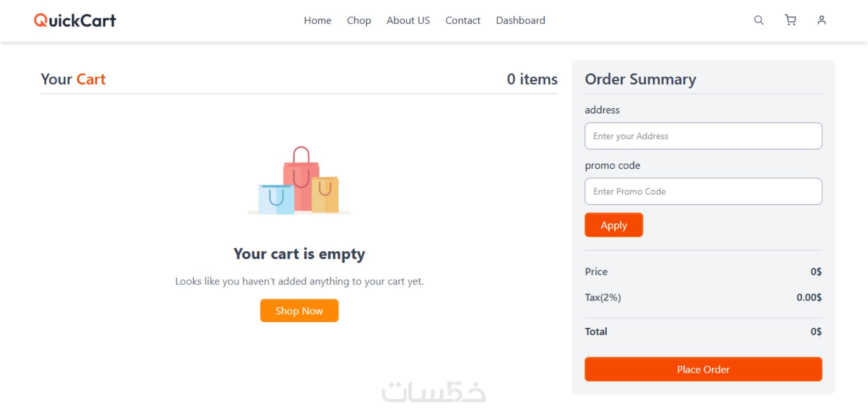Click the 'promo code' field label
The height and width of the screenshot is (411, 868).
pos(612,165)
